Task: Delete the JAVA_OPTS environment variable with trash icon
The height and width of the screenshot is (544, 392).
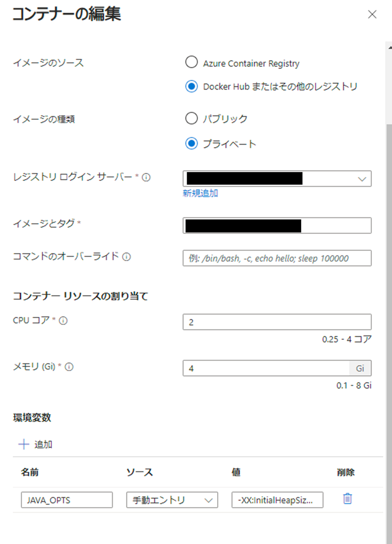Action: (x=346, y=500)
